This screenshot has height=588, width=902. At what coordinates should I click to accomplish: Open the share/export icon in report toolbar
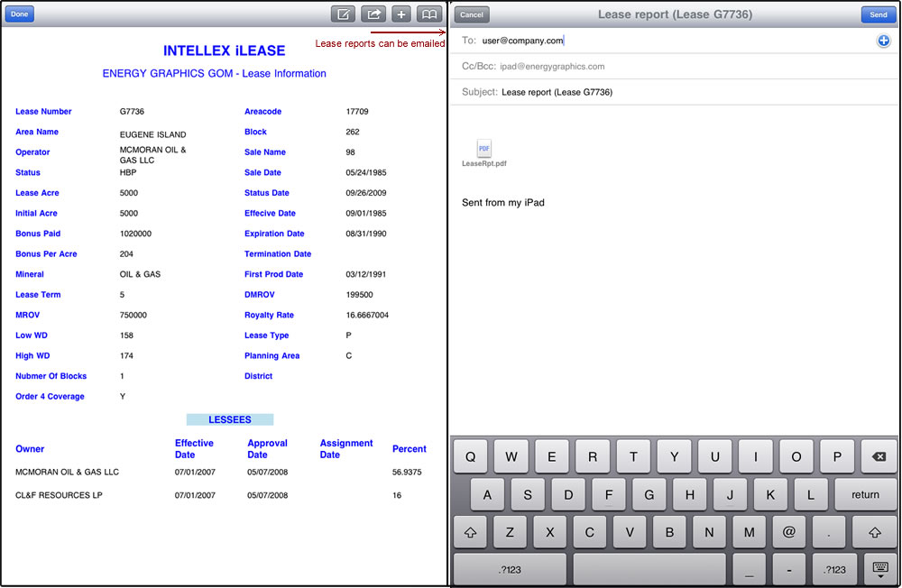point(373,14)
